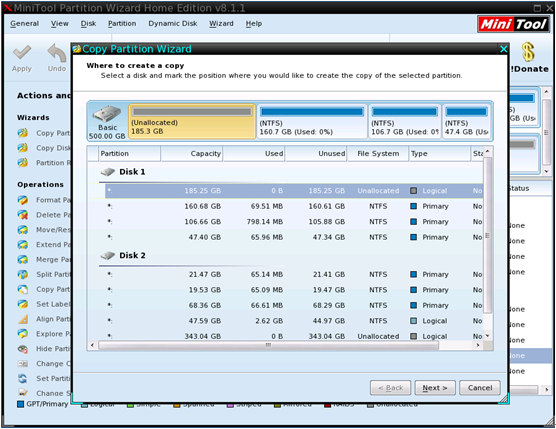Click the Set Label operation icon
Screen dimensions: 556x429
point(23,304)
